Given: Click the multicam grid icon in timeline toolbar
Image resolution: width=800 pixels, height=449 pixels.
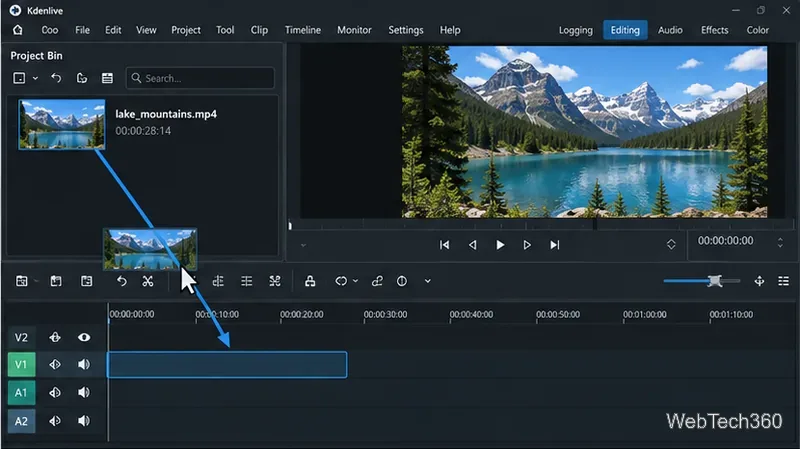Looking at the screenshot, I should coord(274,281).
